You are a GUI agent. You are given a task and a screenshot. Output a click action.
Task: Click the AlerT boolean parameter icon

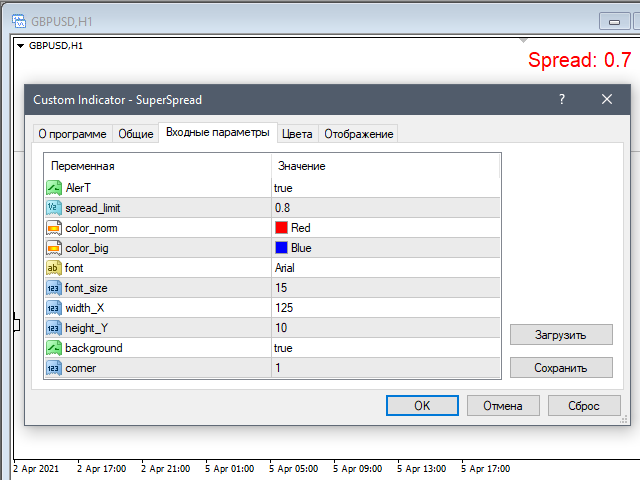click(x=54, y=188)
